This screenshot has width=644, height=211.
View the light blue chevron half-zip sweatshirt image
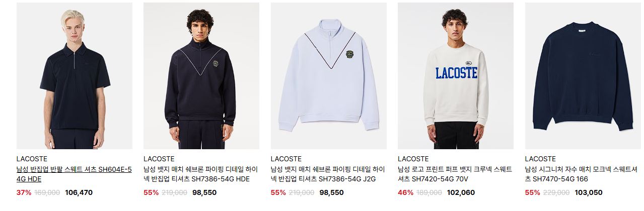(329, 76)
